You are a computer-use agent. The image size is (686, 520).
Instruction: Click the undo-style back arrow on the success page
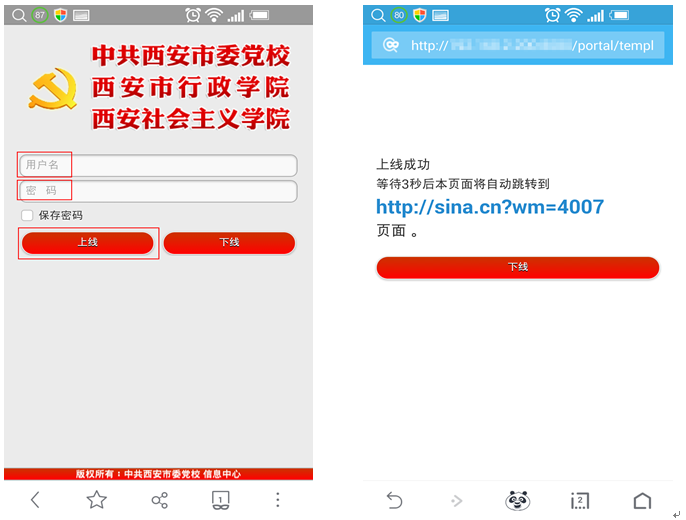pyautogui.click(x=394, y=500)
